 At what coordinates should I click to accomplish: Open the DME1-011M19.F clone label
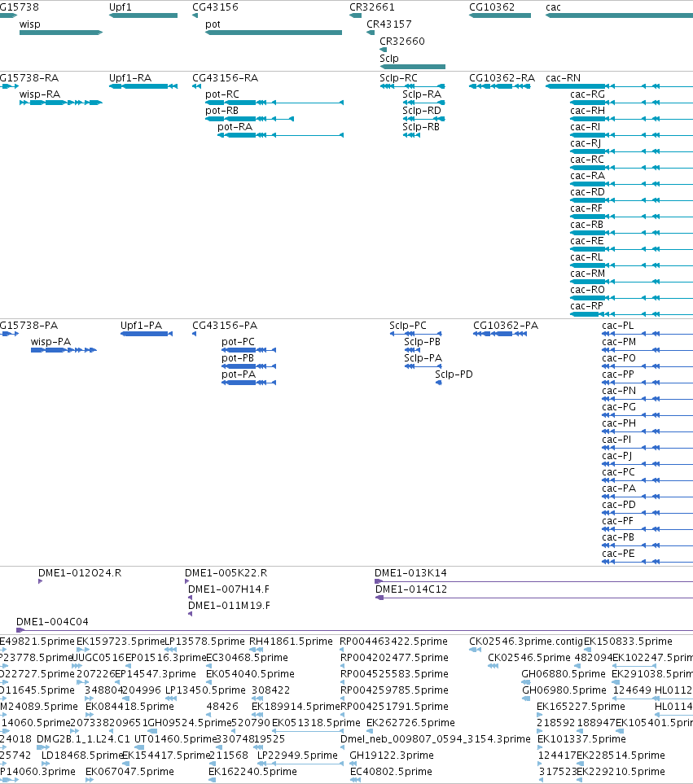(x=229, y=605)
